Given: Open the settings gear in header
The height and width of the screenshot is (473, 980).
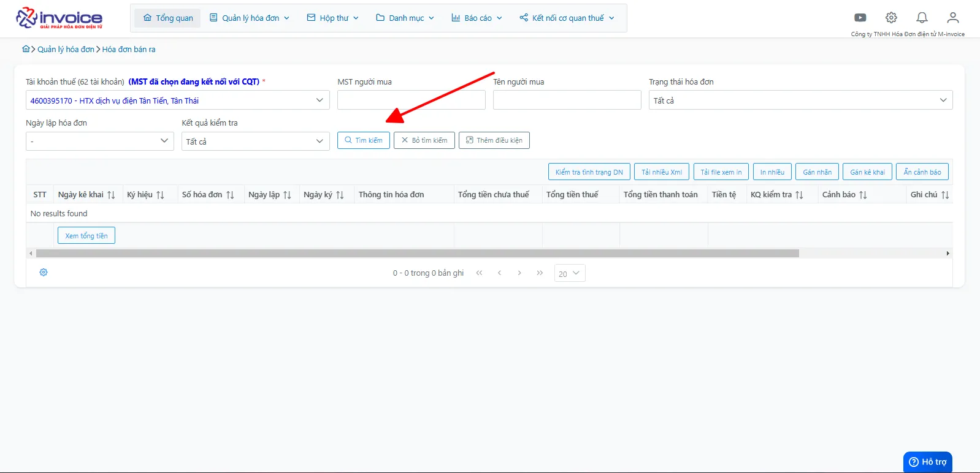Looking at the screenshot, I should (891, 18).
